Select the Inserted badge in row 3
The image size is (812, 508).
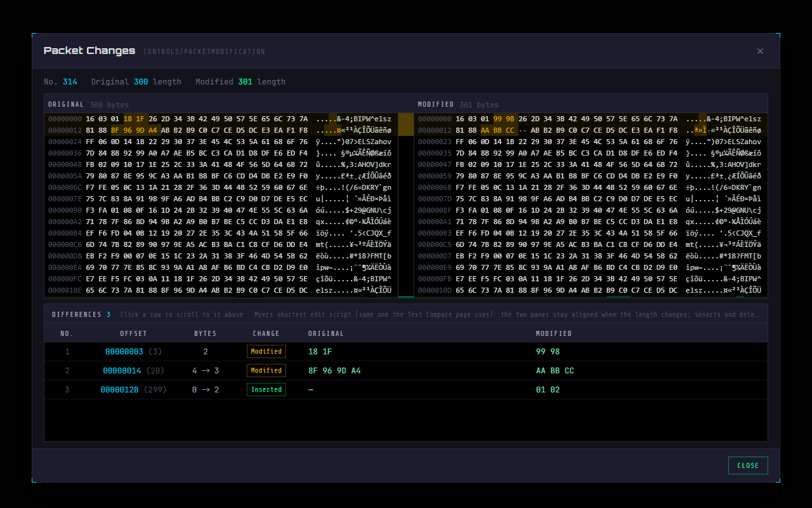point(266,389)
